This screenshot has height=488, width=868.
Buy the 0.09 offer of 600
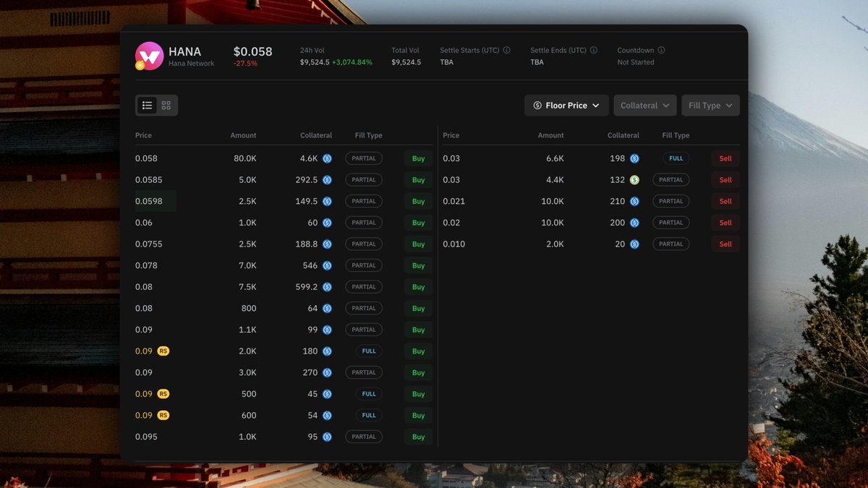tap(418, 416)
